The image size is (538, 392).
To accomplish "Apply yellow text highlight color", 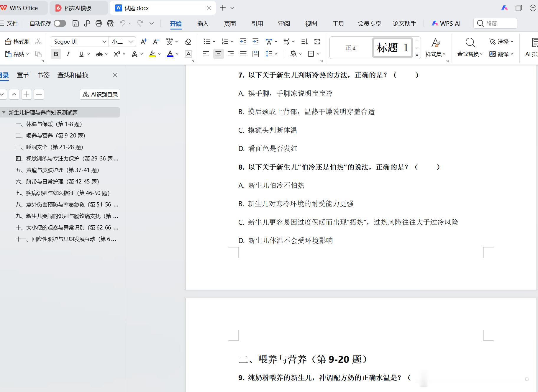I will pyautogui.click(x=152, y=54).
